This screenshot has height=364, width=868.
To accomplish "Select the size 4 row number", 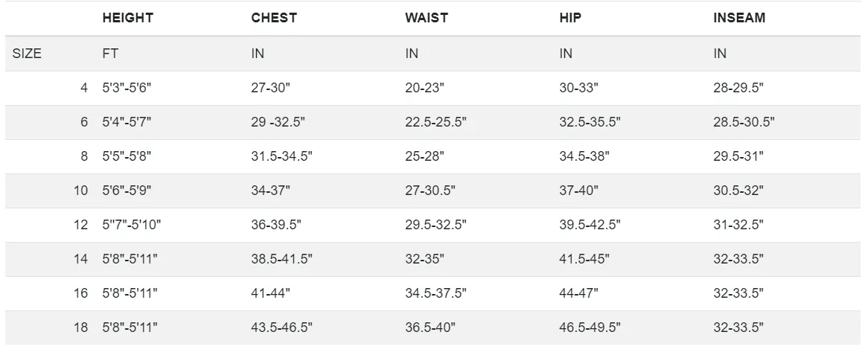I will 84,87.
